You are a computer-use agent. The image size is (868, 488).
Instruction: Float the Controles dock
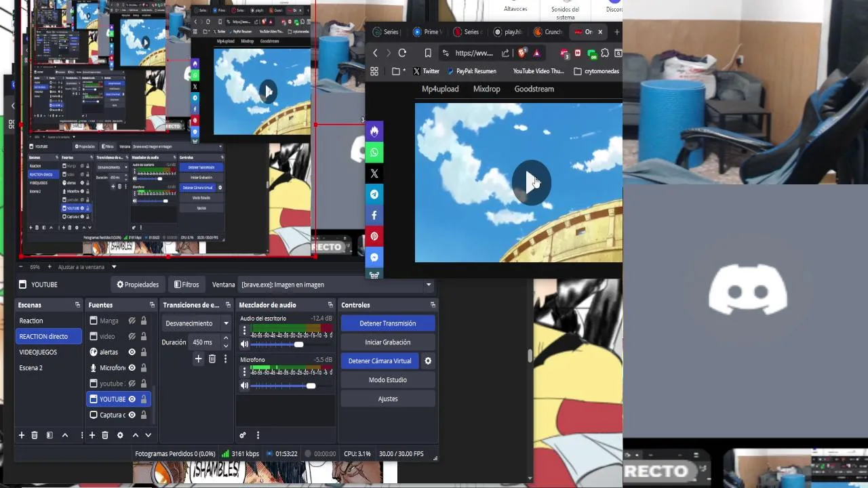coord(433,305)
